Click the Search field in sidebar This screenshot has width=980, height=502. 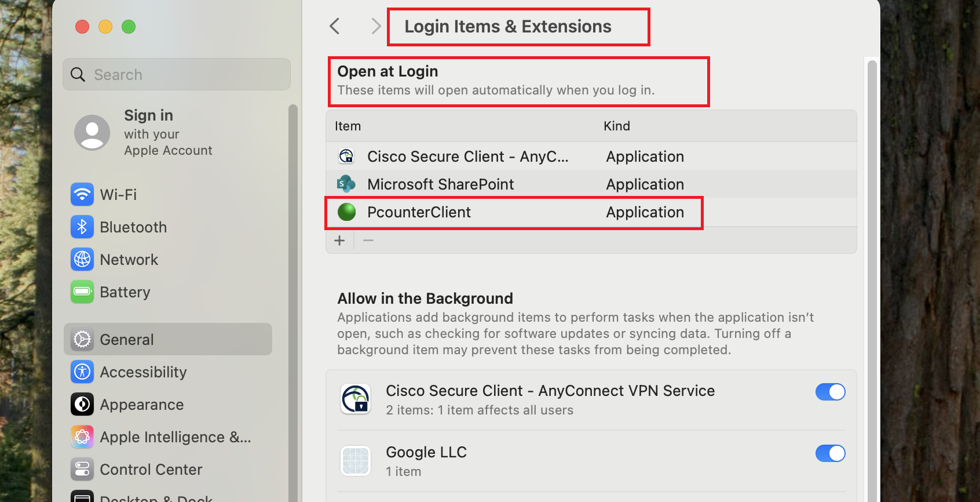(x=177, y=74)
